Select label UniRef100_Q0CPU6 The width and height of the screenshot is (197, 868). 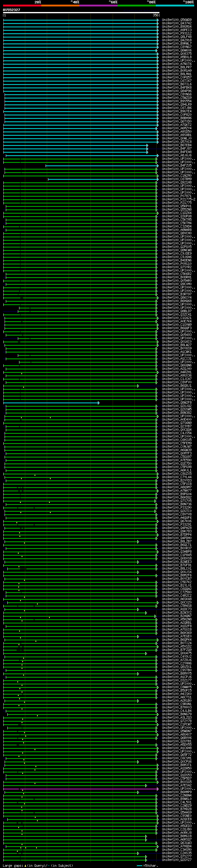tap(176, 761)
